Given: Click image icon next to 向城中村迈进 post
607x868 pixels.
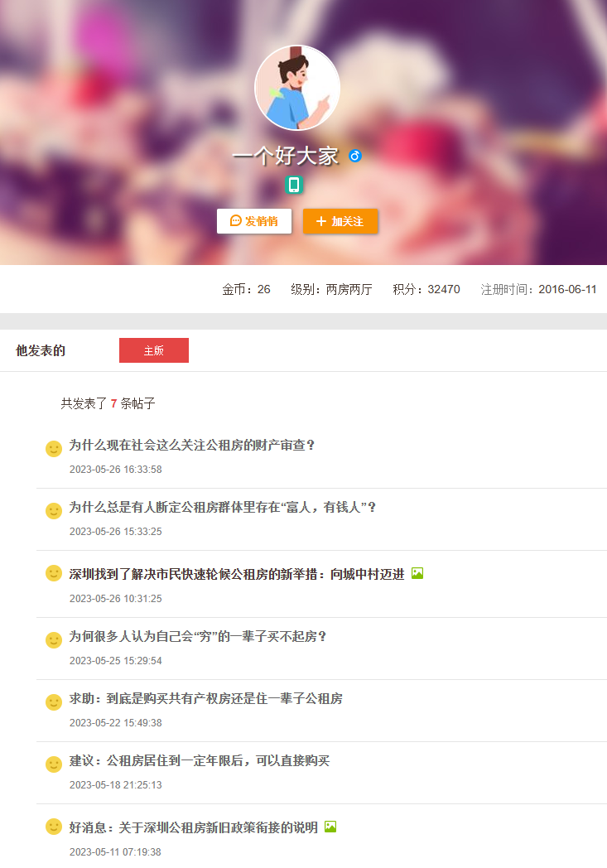Looking at the screenshot, I should 417,573.
